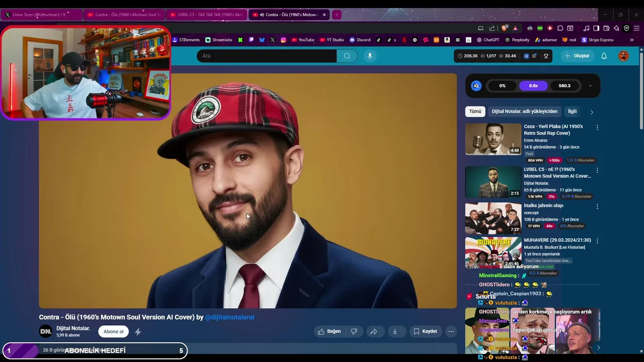Click the 206.3K channel stats pill
This screenshot has height=362, width=644.
(x=467, y=56)
